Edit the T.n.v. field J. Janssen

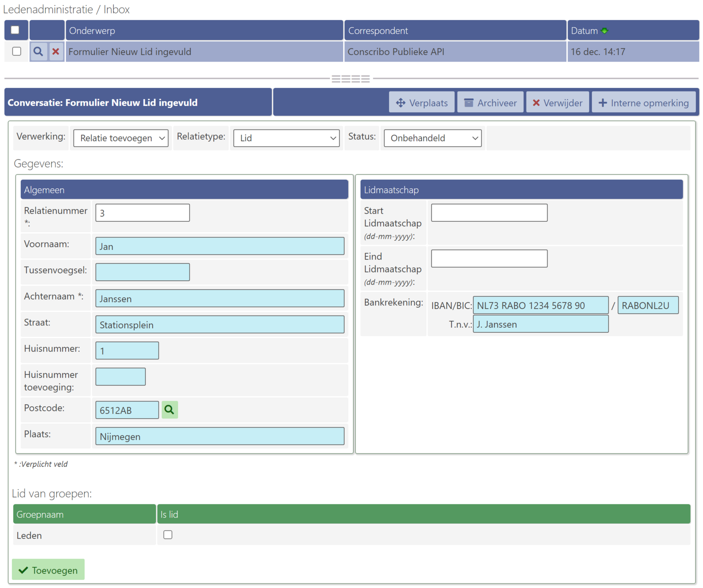pyautogui.click(x=540, y=324)
